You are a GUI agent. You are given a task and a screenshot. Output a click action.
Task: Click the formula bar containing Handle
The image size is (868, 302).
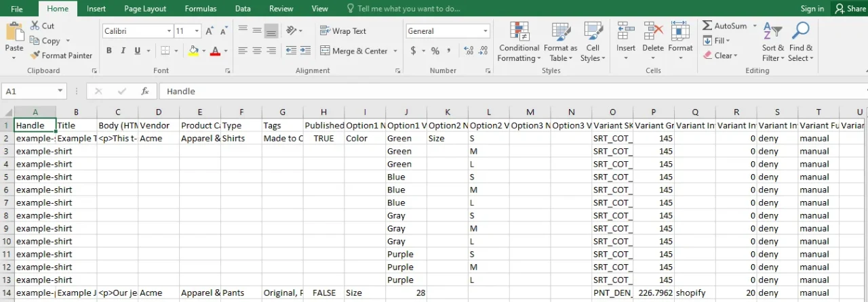[x=513, y=91]
